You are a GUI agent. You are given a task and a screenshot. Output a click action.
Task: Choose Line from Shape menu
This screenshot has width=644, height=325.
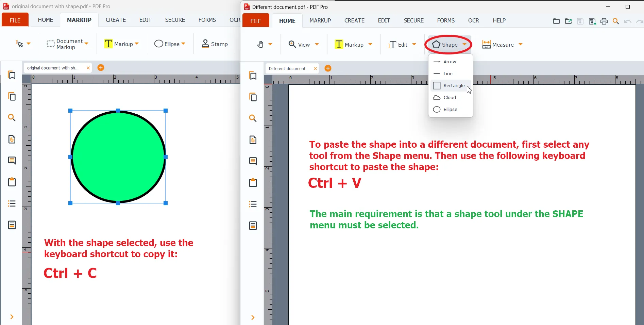pyautogui.click(x=451, y=74)
